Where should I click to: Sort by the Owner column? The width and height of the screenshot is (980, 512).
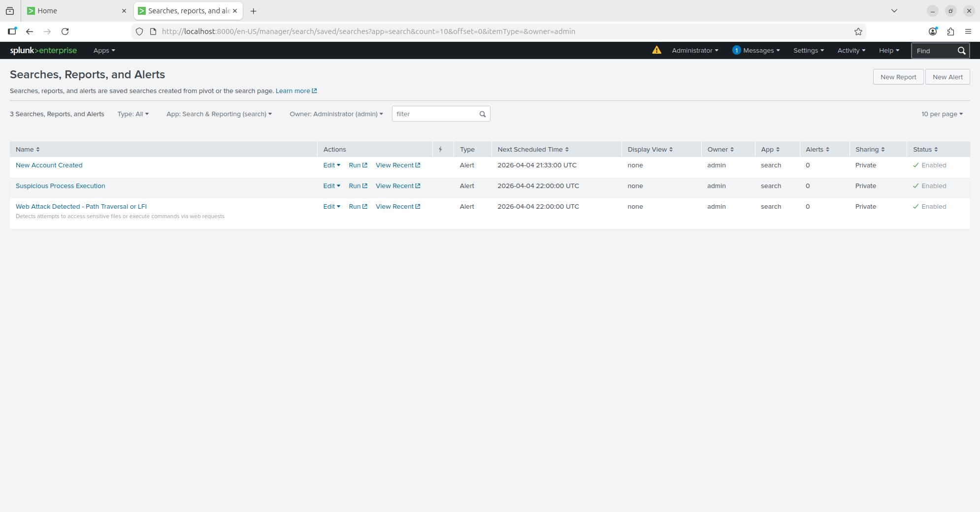pos(720,150)
